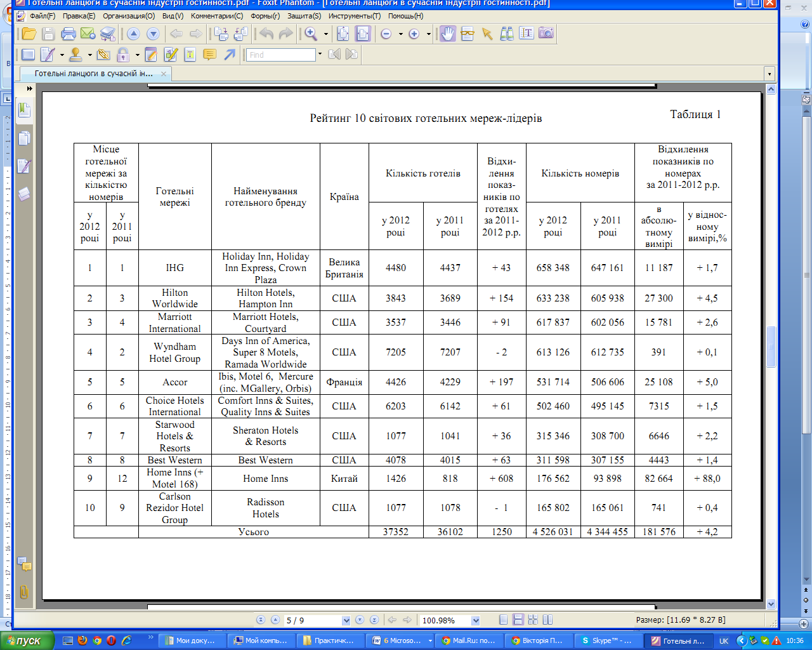Viewport: 812px width, 650px height.
Task: Click the Typewriter T icon
Action: pyautogui.click(x=190, y=55)
